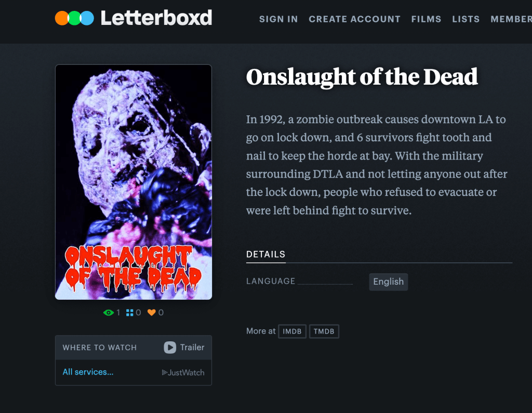This screenshot has width=532, height=413.
Task: Open CREATE ACCOUNT in the navigation
Action: click(354, 19)
